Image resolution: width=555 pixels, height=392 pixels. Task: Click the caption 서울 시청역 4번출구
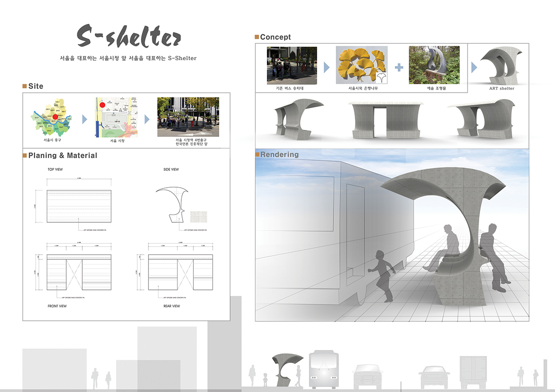(191, 141)
